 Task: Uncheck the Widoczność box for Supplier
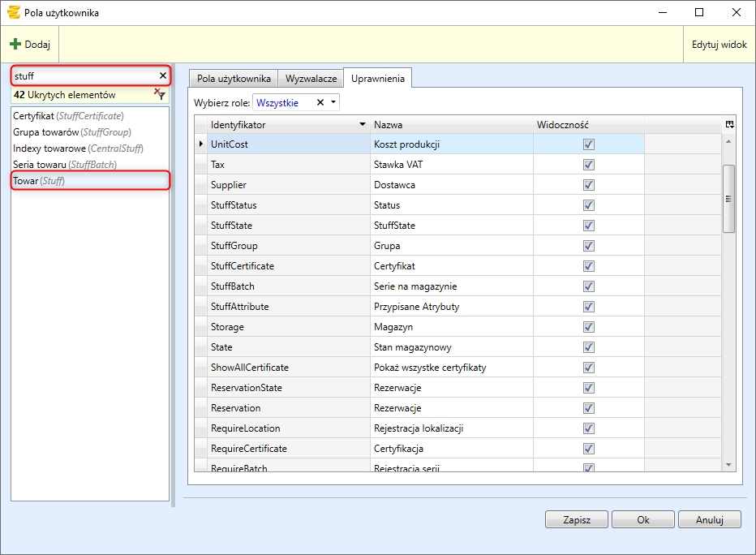pos(589,185)
